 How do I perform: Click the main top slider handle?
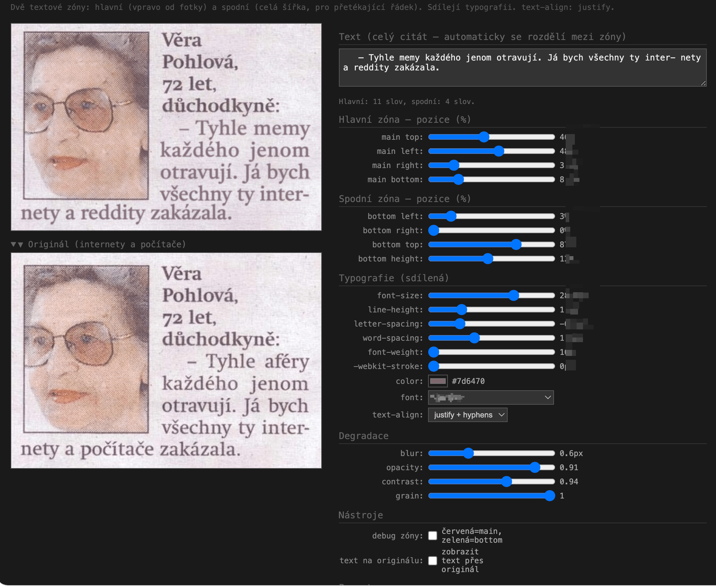click(x=484, y=137)
